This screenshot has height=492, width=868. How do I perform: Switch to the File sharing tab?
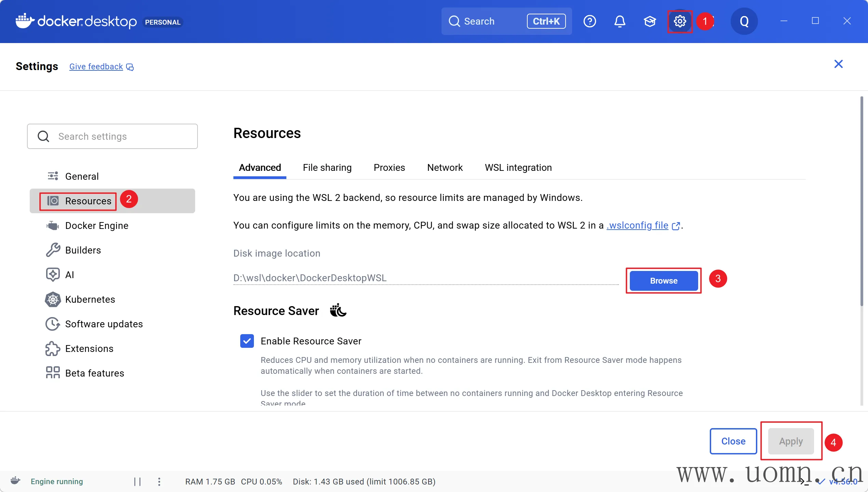pyautogui.click(x=327, y=167)
